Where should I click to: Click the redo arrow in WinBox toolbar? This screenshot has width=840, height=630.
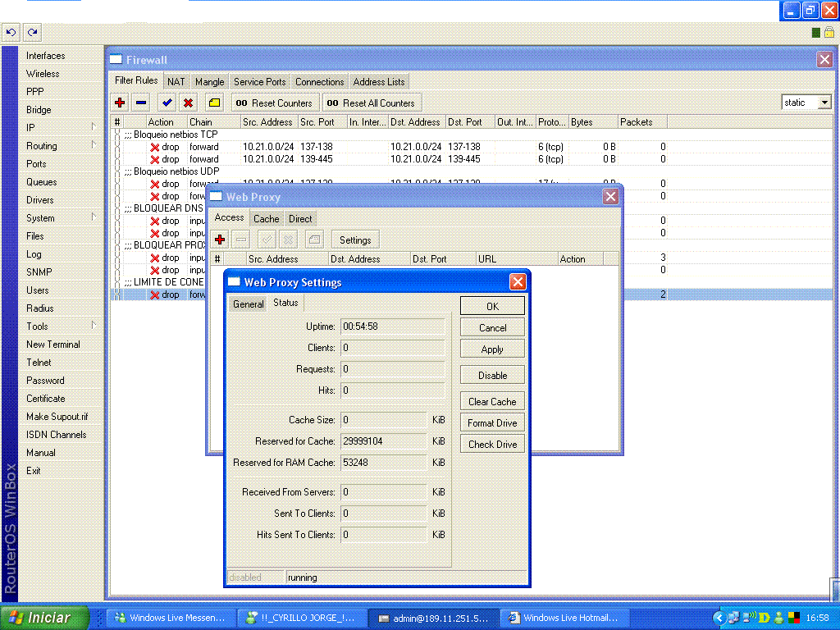click(32, 32)
